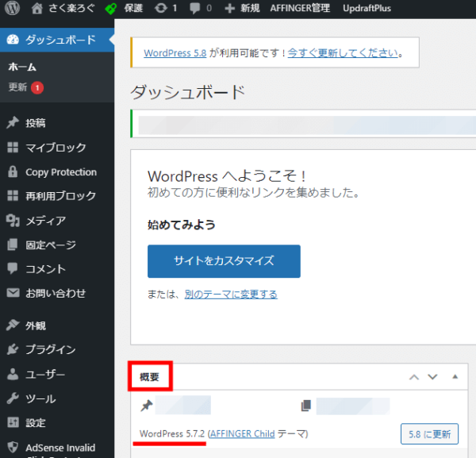Click the green 保護 lock icon
Screen dimensions: 476x458
coord(111,8)
